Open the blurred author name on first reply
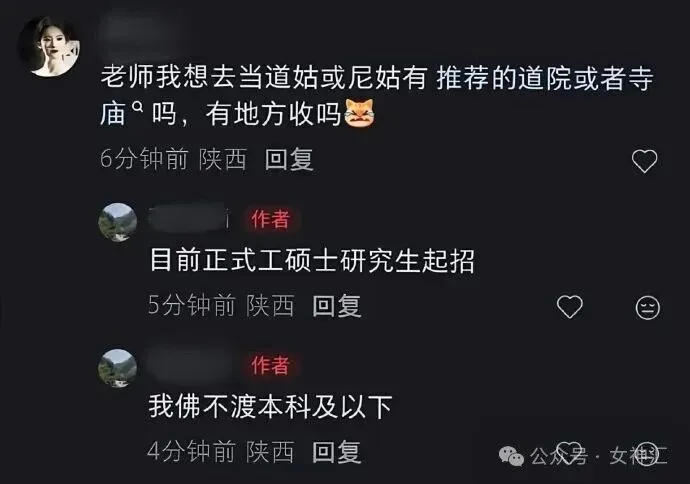The height and width of the screenshot is (484, 690). [189, 219]
